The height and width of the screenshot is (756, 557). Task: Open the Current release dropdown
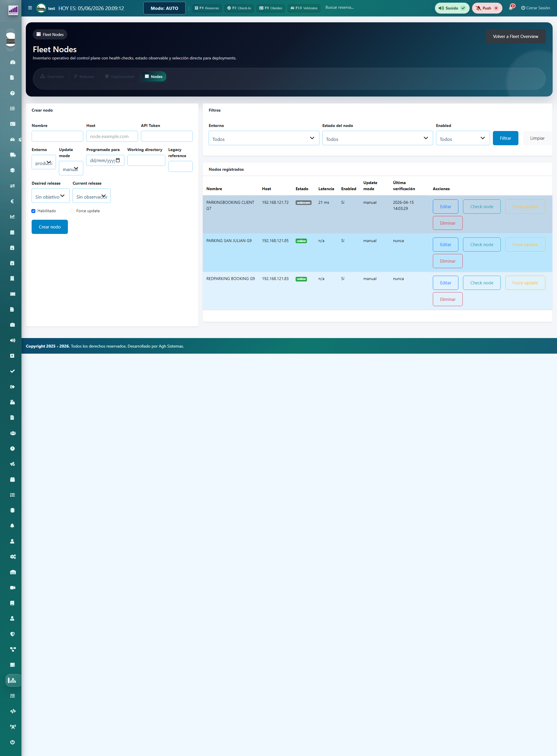point(92,196)
